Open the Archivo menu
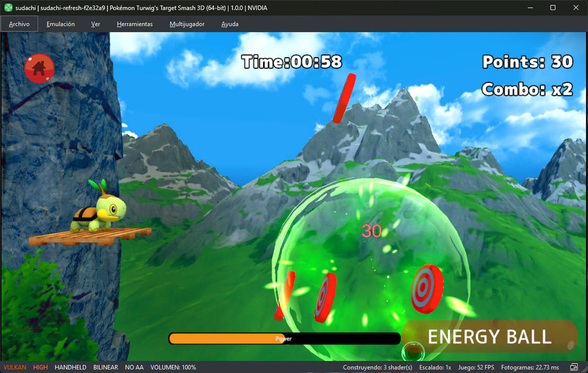The width and height of the screenshot is (588, 373). 19,24
